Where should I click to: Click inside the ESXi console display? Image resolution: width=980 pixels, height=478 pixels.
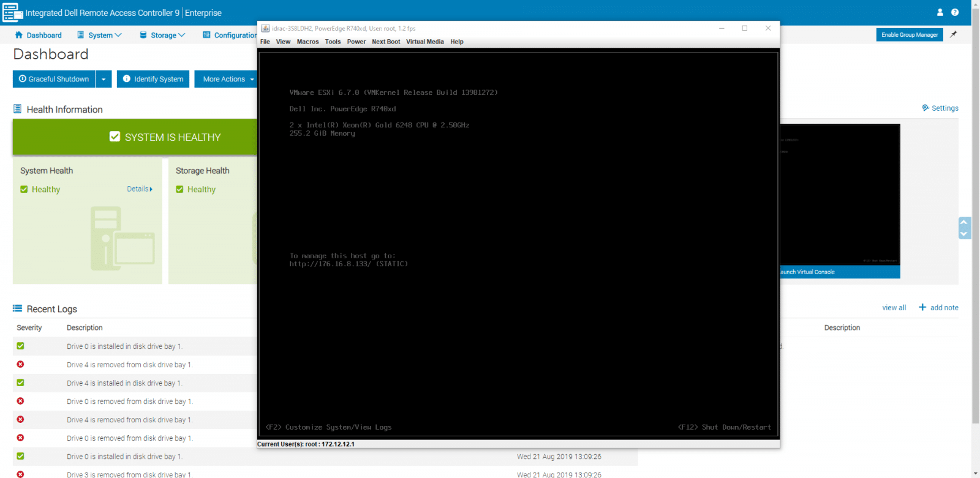point(518,244)
